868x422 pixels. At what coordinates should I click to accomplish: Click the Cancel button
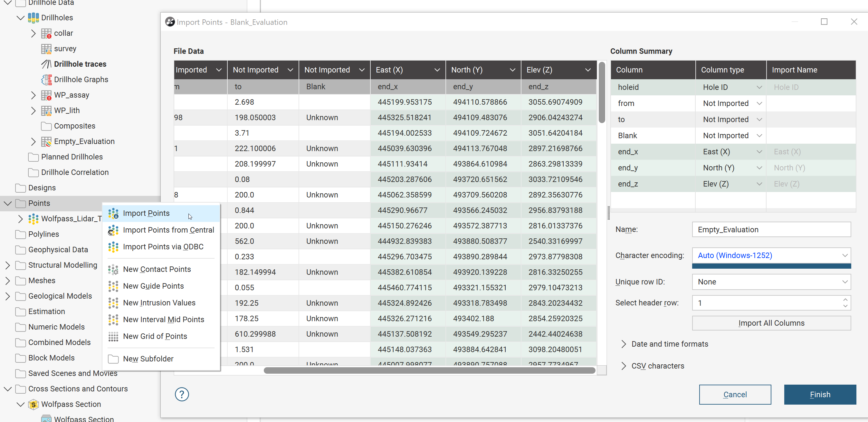[x=735, y=394]
